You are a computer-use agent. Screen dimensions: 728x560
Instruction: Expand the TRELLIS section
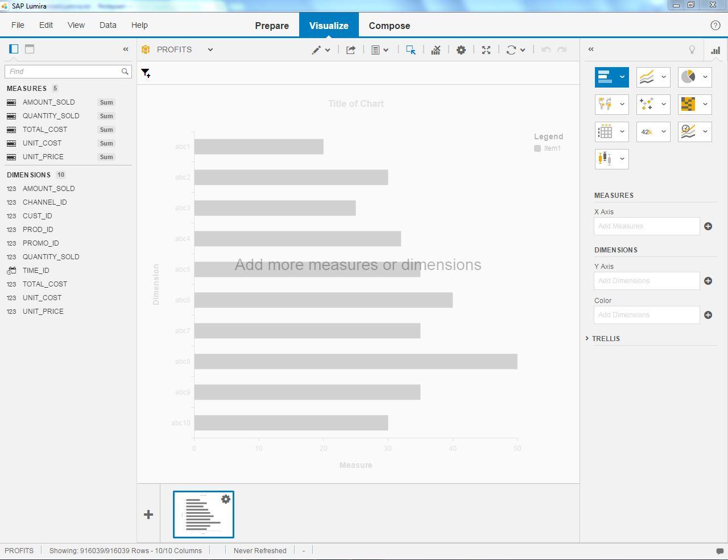pyautogui.click(x=587, y=338)
